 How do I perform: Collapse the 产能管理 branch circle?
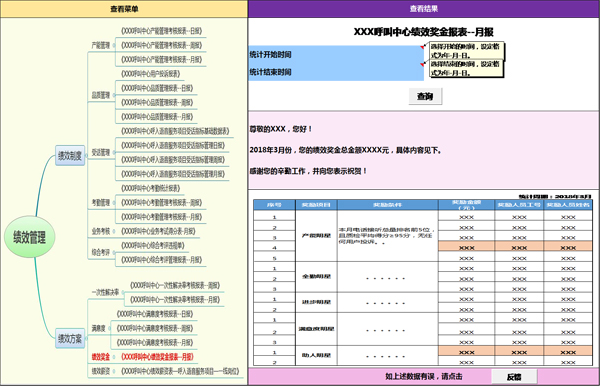coord(114,46)
